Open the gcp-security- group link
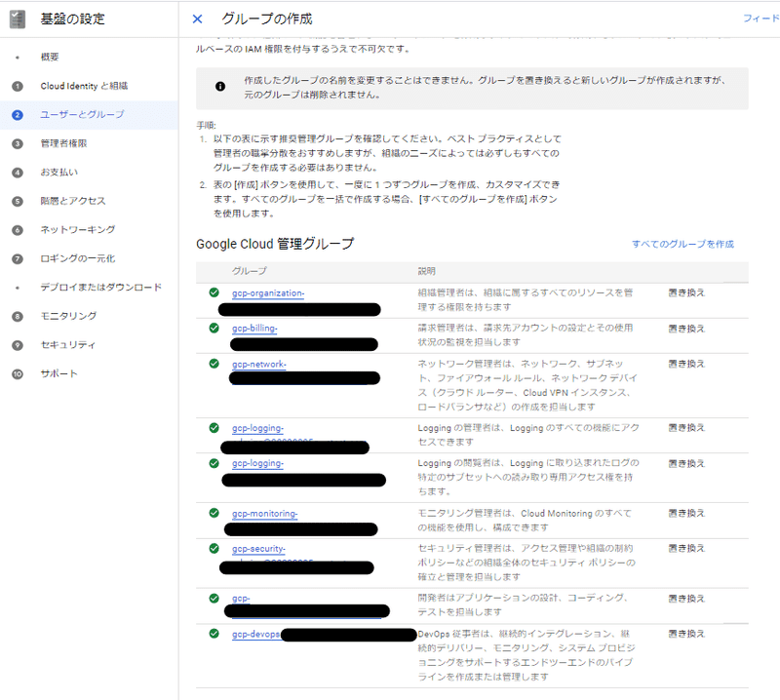780x700 pixels. point(258,549)
